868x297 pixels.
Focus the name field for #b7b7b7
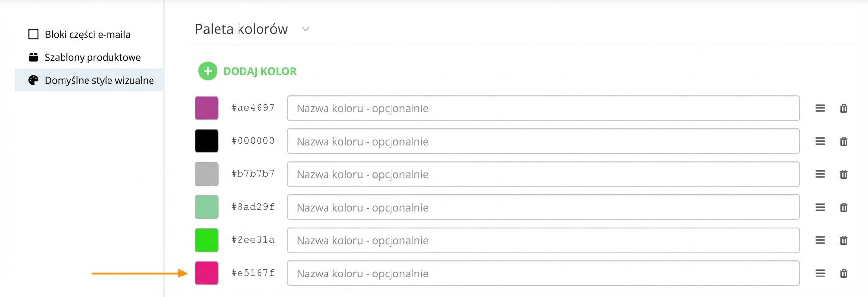click(543, 174)
